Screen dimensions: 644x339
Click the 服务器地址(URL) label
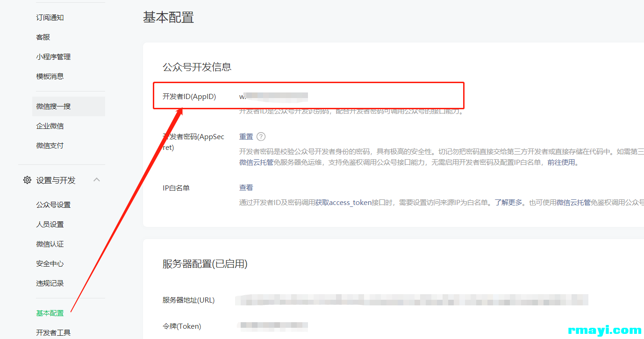click(x=189, y=300)
